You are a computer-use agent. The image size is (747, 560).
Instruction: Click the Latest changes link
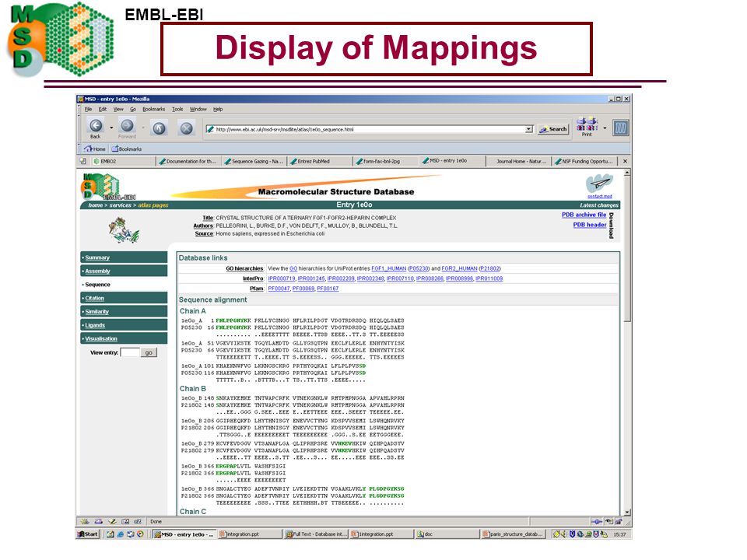[599, 205]
